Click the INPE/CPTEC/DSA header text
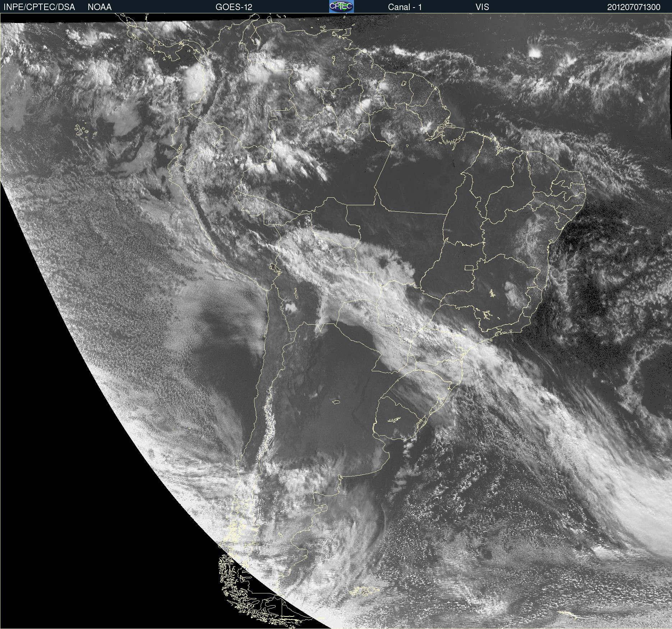The width and height of the screenshot is (672, 629). click(x=39, y=7)
